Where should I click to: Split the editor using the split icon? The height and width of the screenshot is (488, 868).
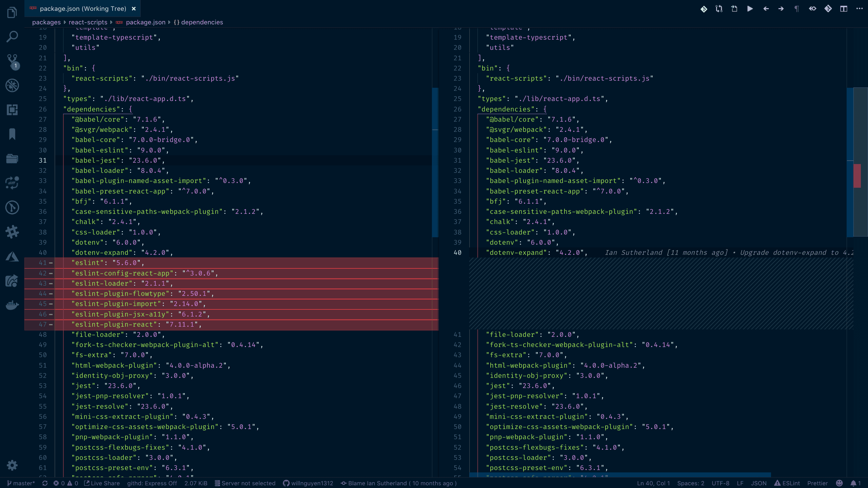[844, 9]
